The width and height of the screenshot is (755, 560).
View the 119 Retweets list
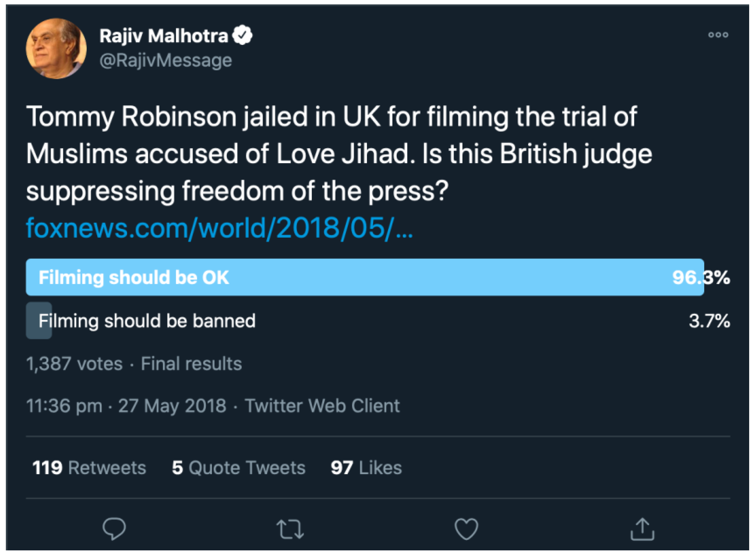[89, 468]
